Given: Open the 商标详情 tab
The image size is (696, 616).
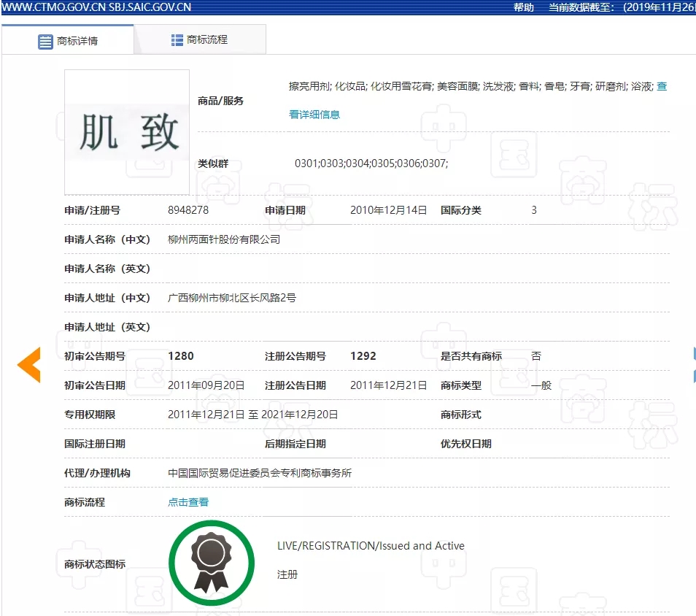Looking at the screenshot, I should [68, 40].
